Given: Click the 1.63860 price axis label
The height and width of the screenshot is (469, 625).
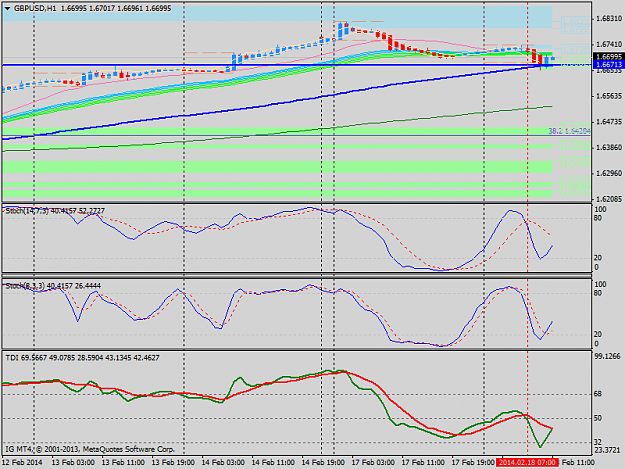Looking at the screenshot, I should [x=608, y=147].
